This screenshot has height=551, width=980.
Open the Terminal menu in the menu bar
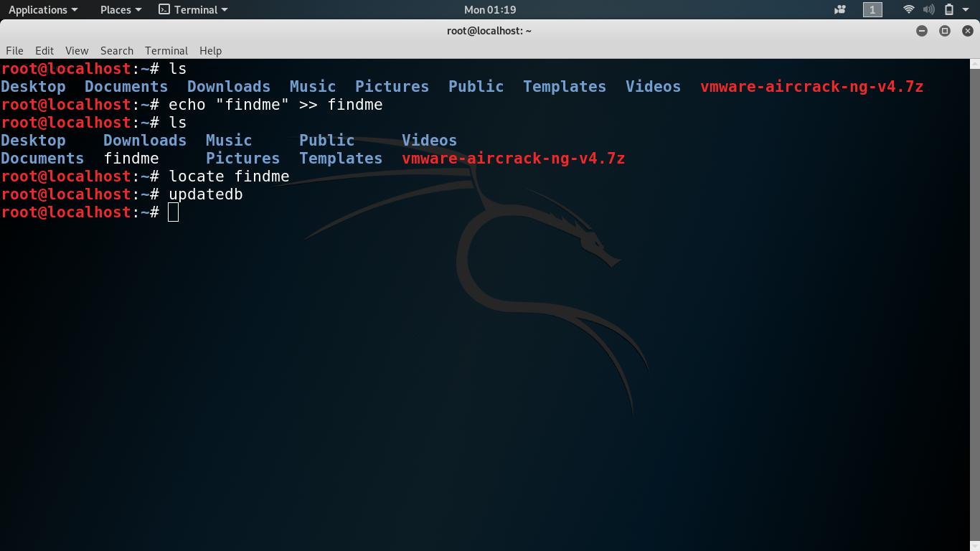pyautogui.click(x=166, y=50)
